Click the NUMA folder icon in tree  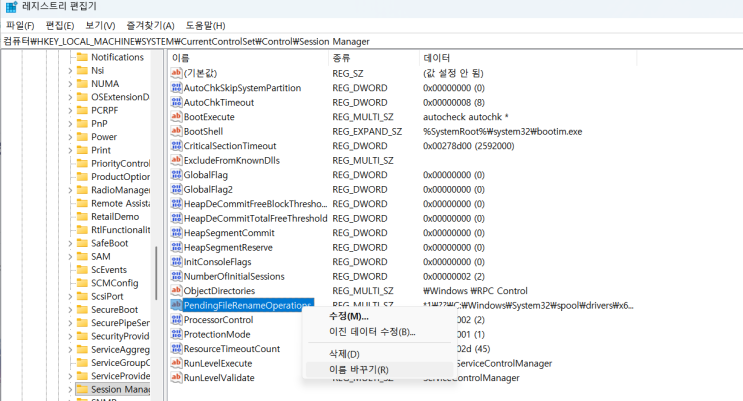click(82, 83)
